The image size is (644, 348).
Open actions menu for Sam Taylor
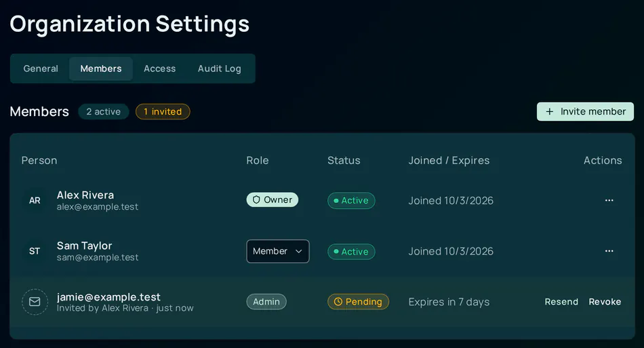pyautogui.click(x=609, y=251)
